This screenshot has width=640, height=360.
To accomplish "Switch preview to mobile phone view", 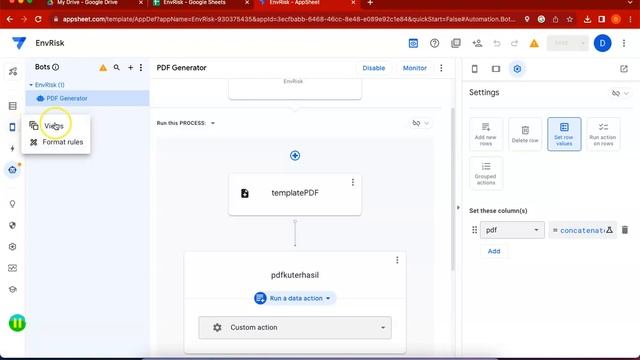I will click(475, 69).
